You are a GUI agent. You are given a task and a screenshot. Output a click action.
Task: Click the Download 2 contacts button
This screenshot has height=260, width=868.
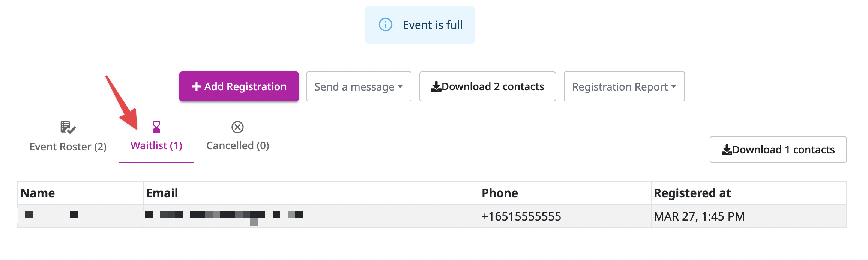pyautogui.click(x=487, y=86)
